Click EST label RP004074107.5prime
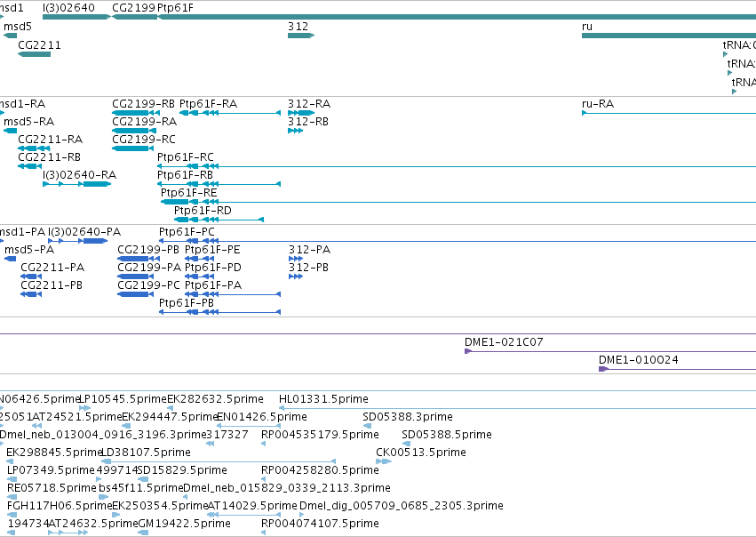 click(320, 525)
